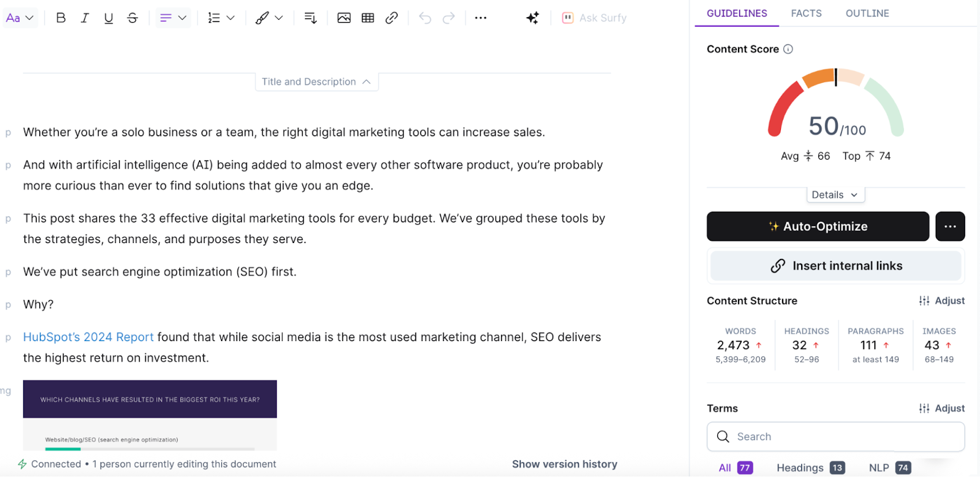
Task: Select the Headings terms filter
Action: (x=811, y=468)
